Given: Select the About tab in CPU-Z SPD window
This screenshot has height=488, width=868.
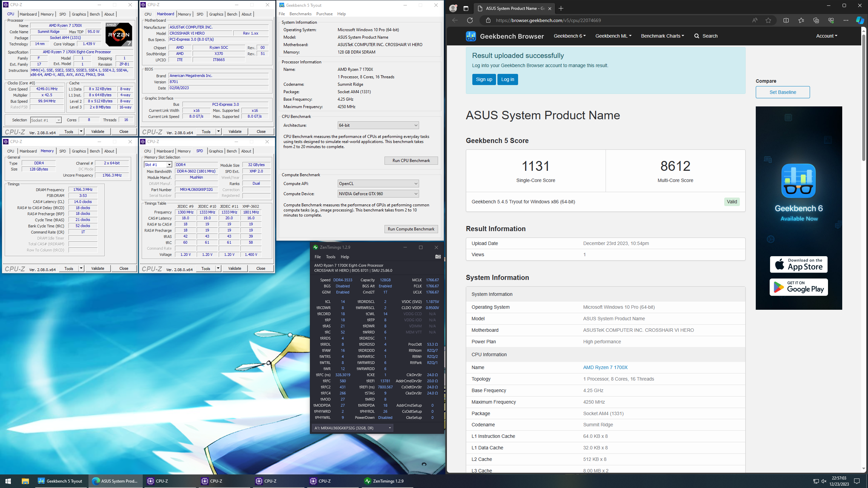Looking at the screenshot, I should 246,151.
